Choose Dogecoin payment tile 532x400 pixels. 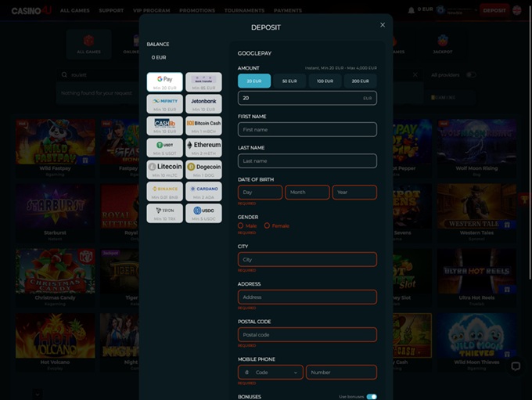pyautogui.click(x=203, y=169)
